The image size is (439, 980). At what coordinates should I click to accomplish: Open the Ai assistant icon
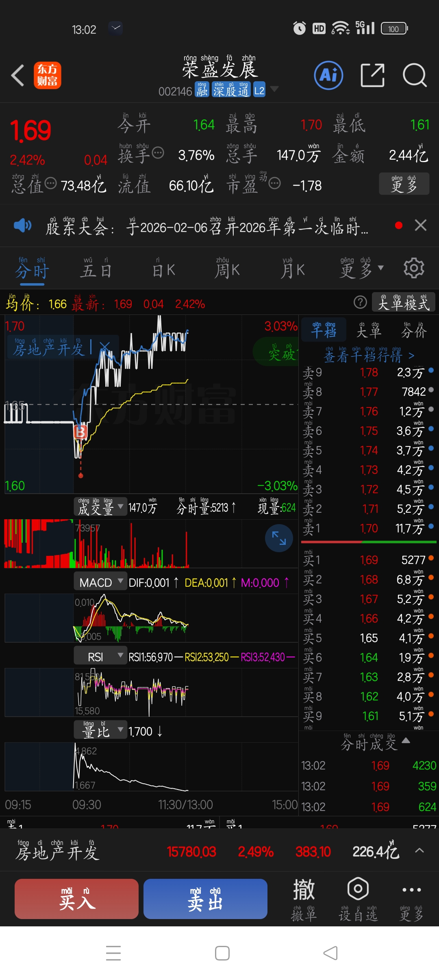click(x=328, y=75)
